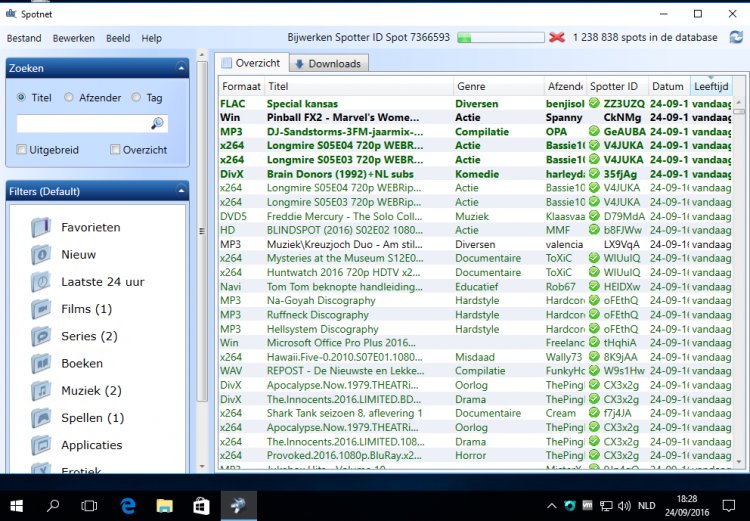Click the green update progress bar
The image size is (750, 521).
tap(500, 38)
